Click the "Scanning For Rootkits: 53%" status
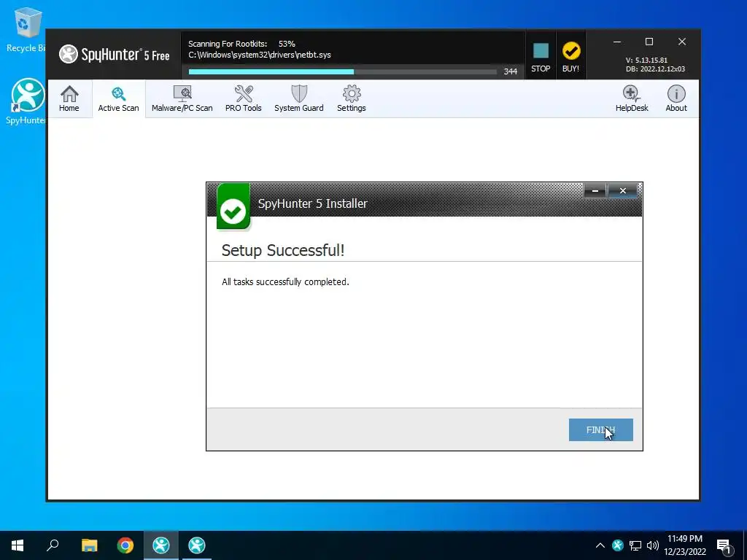Screen dimensions: 747x560 pyautogui.click(x=241, y=44)
